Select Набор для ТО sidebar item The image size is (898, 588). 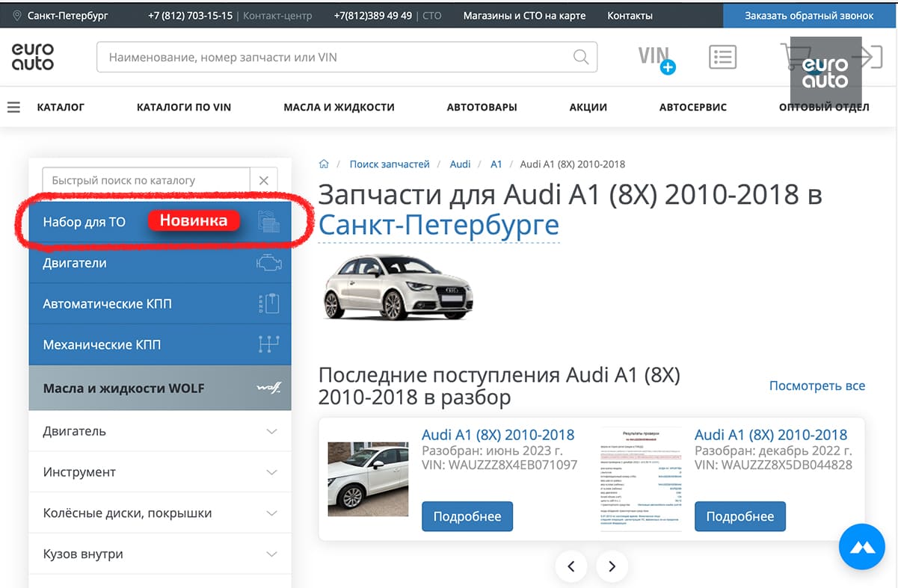click(160, 222)
